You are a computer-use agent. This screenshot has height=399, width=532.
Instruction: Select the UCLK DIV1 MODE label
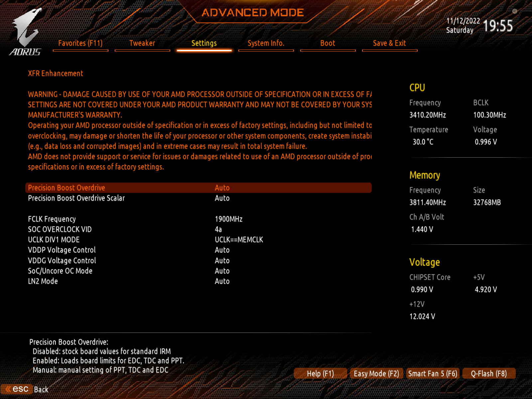pyautogui.click(x=54, y=240)
